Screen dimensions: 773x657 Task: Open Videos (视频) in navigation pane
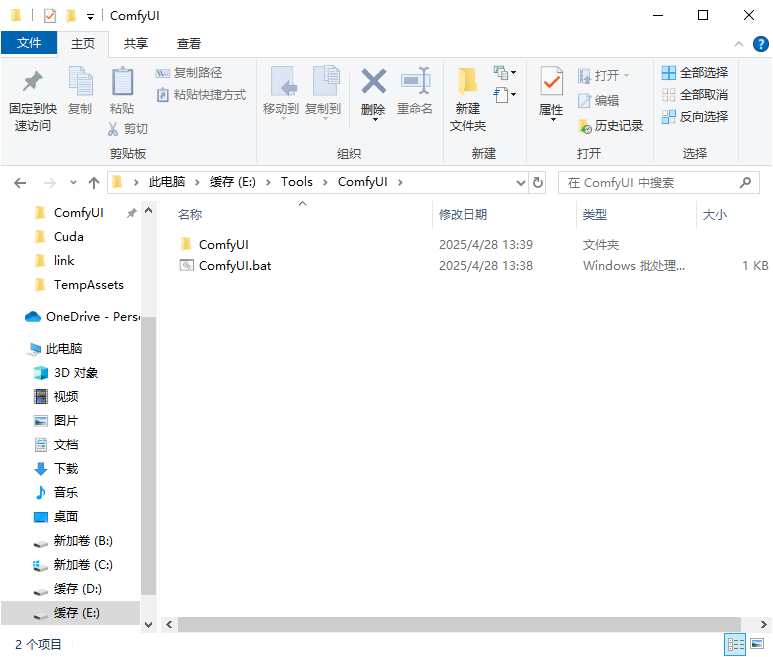tap(65, 397)
